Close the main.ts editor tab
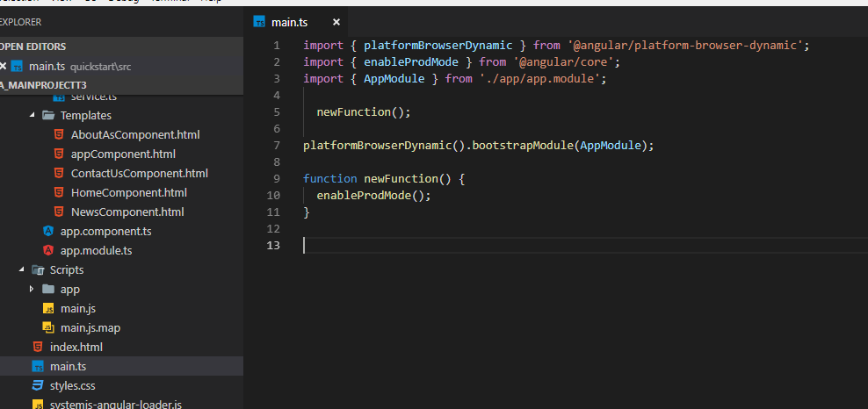 point(336,22)
